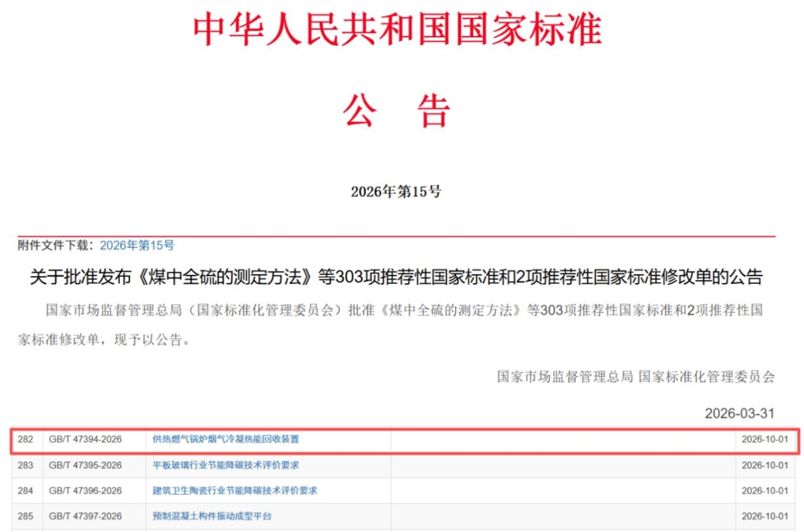Open the 建筑卫生陶瓷行业节能降碳技术评价要求 standard link
Screen dimensions: 804x532
(234, 491)
